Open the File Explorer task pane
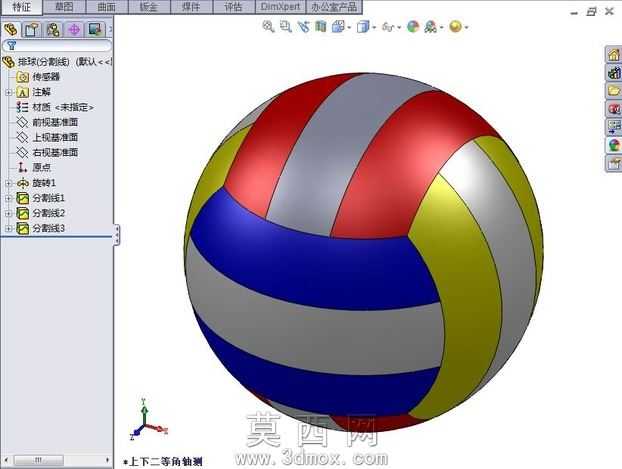 (x=614, y=90)
